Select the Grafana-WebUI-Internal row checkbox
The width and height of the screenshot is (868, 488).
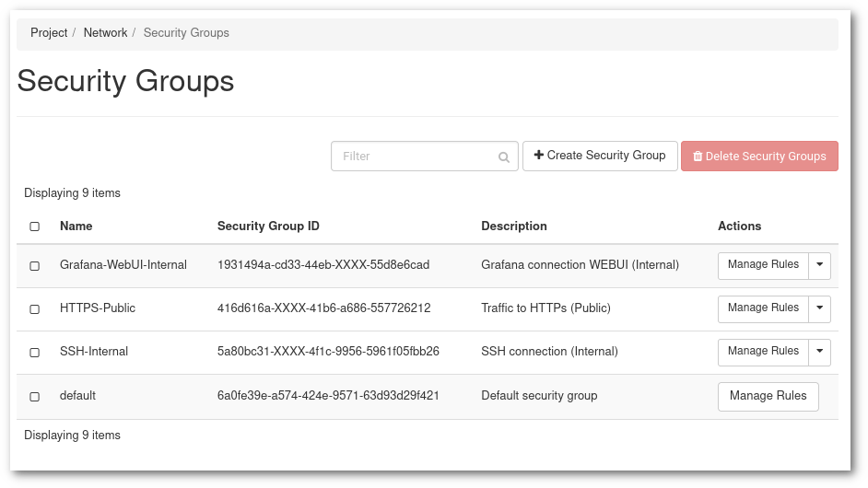35,266
